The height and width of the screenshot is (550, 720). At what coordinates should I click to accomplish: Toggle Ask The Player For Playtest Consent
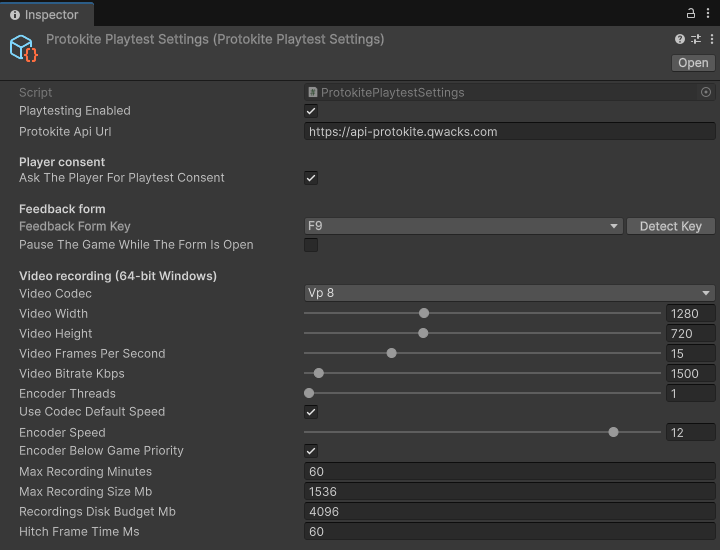point(311,178)
